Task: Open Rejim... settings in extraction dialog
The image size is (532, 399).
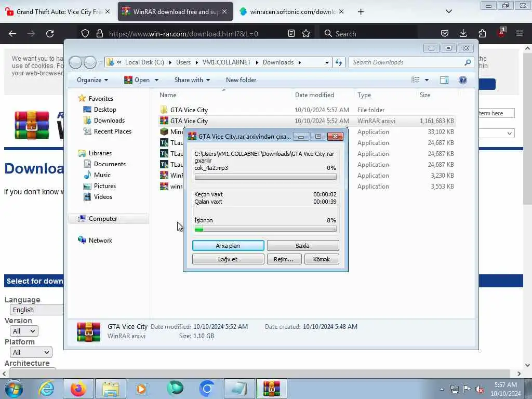Action: coord(284,259)
